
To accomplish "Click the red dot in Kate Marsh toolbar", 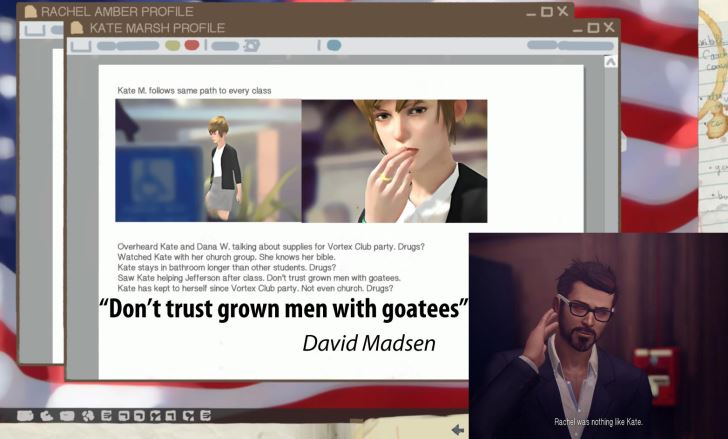I will pos(192,45).
